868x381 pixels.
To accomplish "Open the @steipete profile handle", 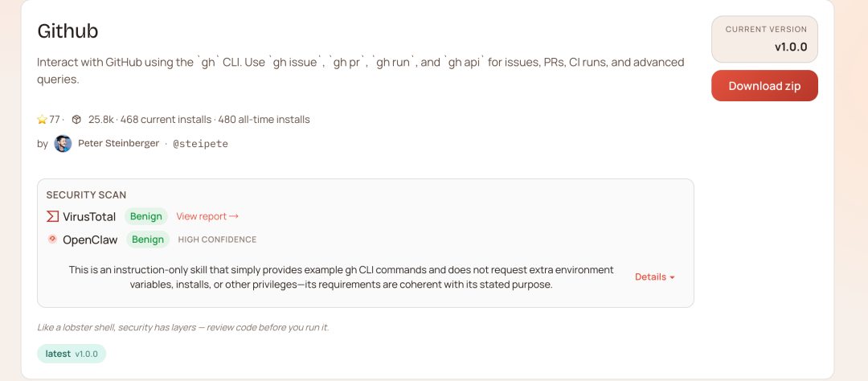I will 200,144.
